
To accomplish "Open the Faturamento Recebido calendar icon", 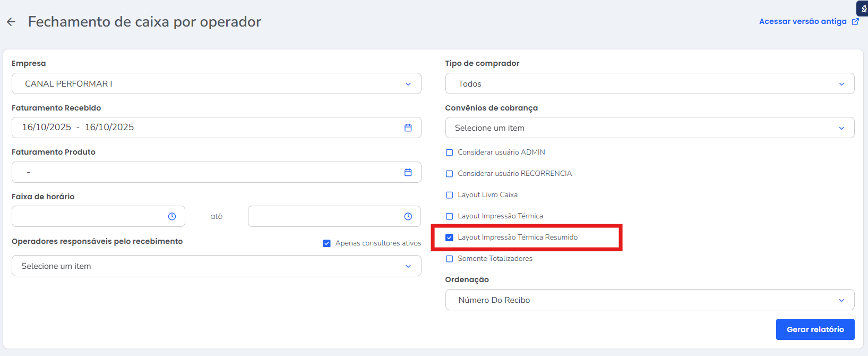I will tap(408, 128).
